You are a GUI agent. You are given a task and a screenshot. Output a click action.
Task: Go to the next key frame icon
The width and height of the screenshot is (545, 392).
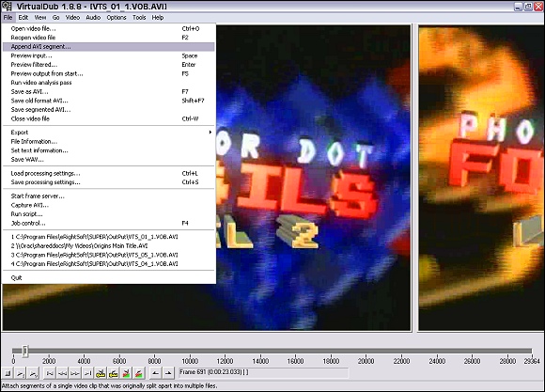point(114,373)
